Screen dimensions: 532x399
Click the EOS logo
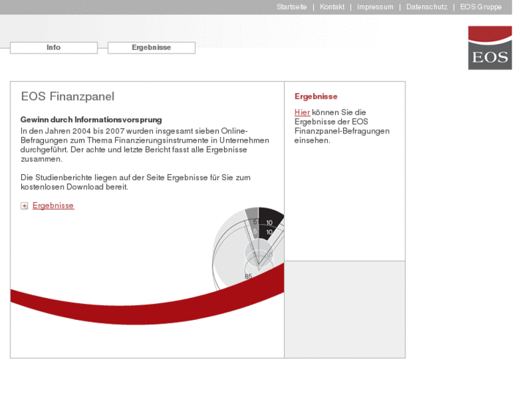point(490,48)
